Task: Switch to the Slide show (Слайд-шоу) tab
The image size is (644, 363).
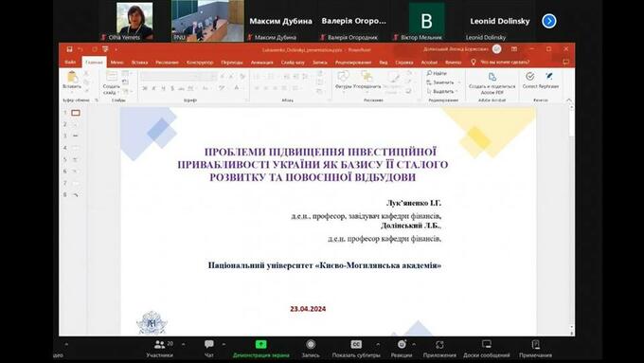Action: click(x=293, y=63)
